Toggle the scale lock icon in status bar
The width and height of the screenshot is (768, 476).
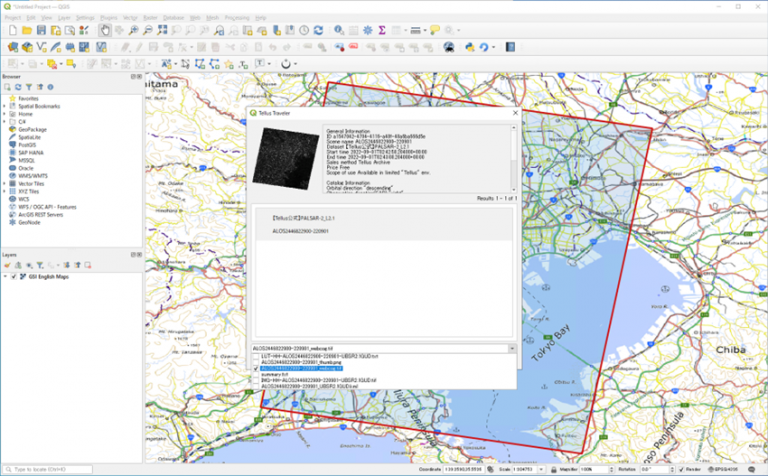(553, 470)
